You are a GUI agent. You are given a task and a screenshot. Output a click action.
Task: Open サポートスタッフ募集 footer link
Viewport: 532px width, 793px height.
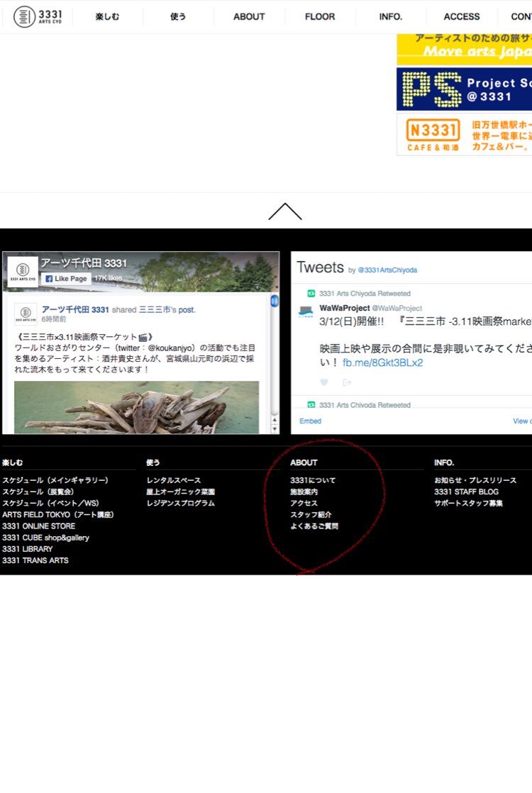click(x=468, y=503)
